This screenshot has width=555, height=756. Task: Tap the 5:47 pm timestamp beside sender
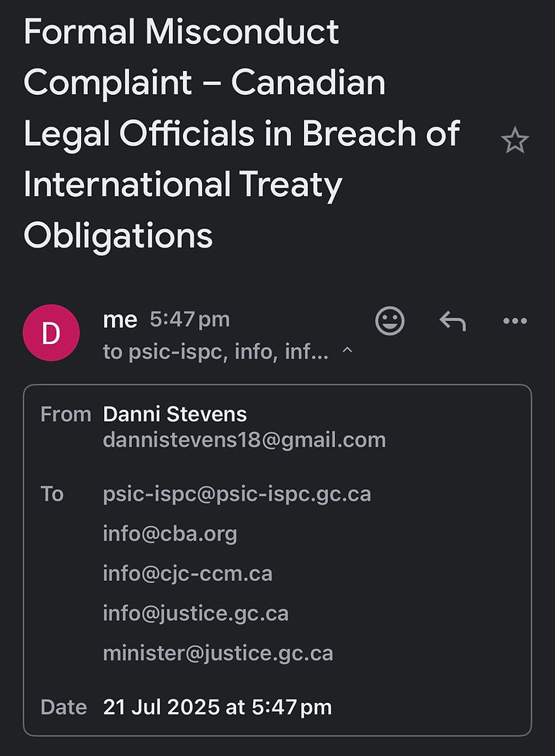(190, 319)
